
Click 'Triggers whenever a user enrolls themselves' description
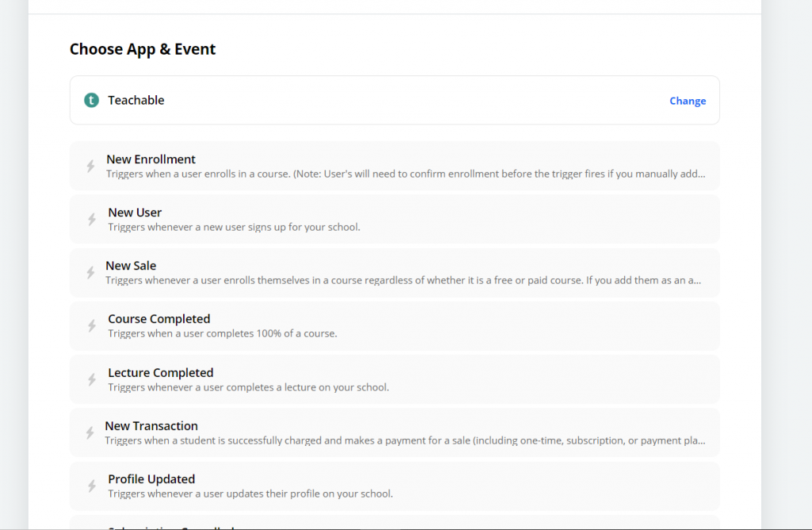click(403, 280)
